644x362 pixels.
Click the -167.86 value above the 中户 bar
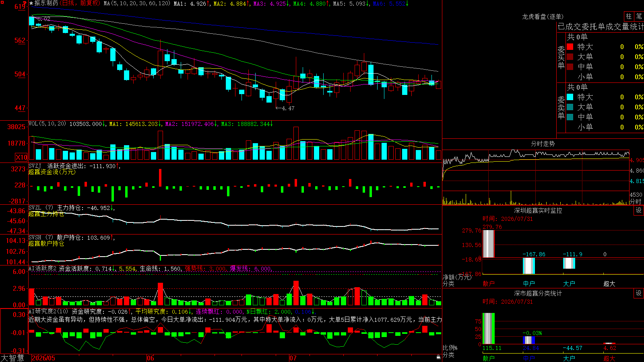coord(534,254)
